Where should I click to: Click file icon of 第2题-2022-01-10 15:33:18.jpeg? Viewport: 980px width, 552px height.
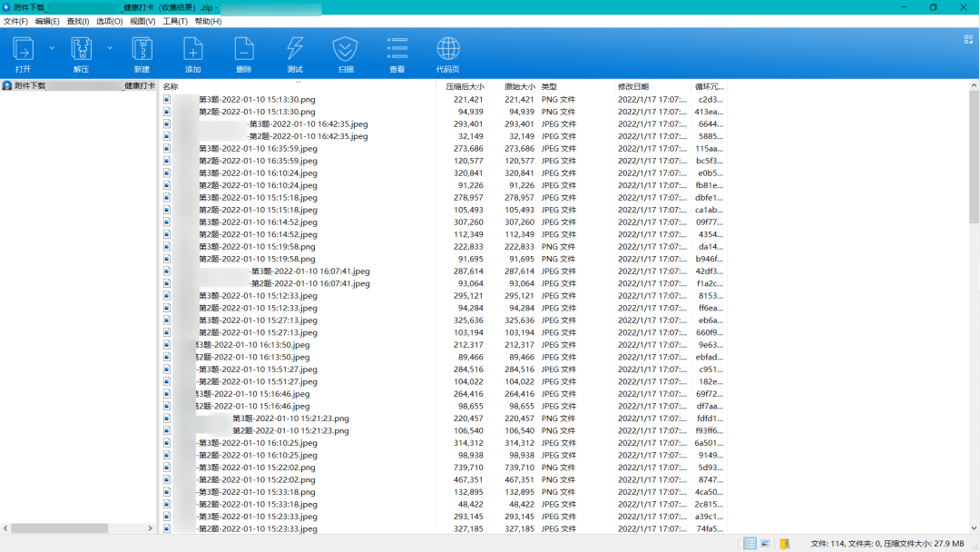tap(167, 505)
